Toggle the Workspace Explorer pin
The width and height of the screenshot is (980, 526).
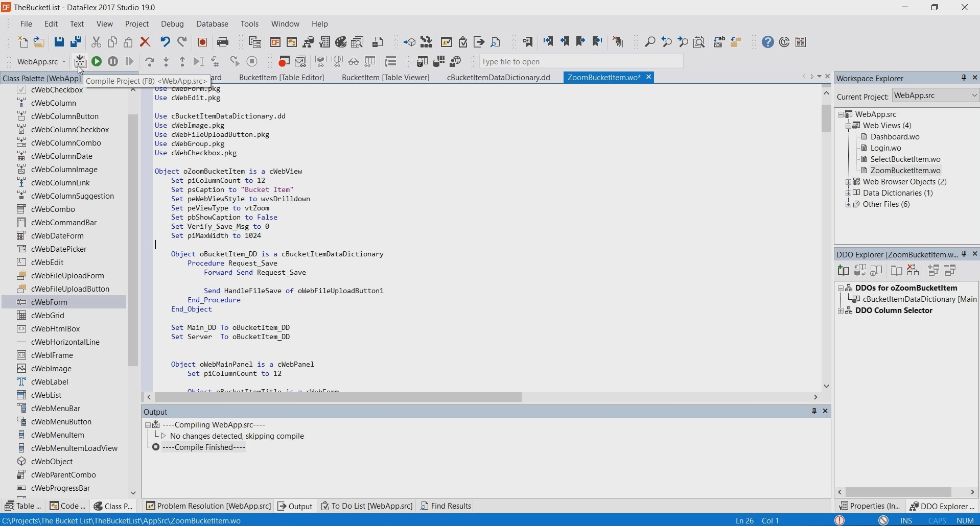[x=964, y=78]
